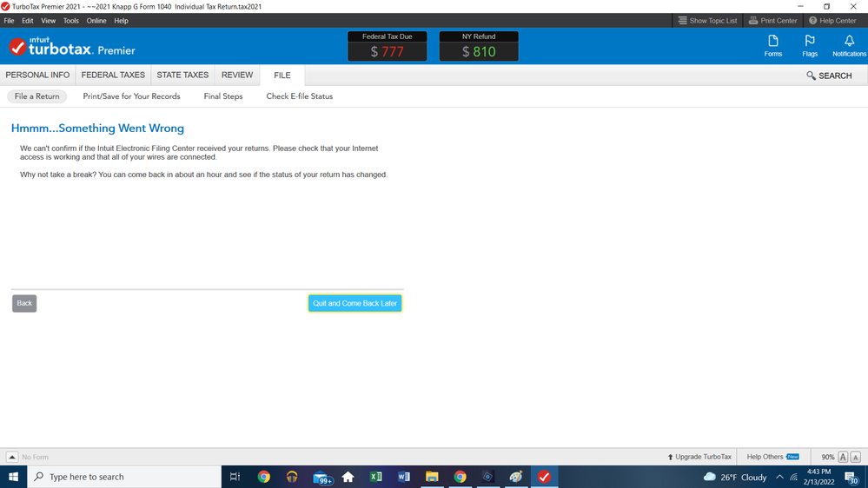868x488 pixels.
Task: Click the Type here to search box
Action: (x=124, y=477)
